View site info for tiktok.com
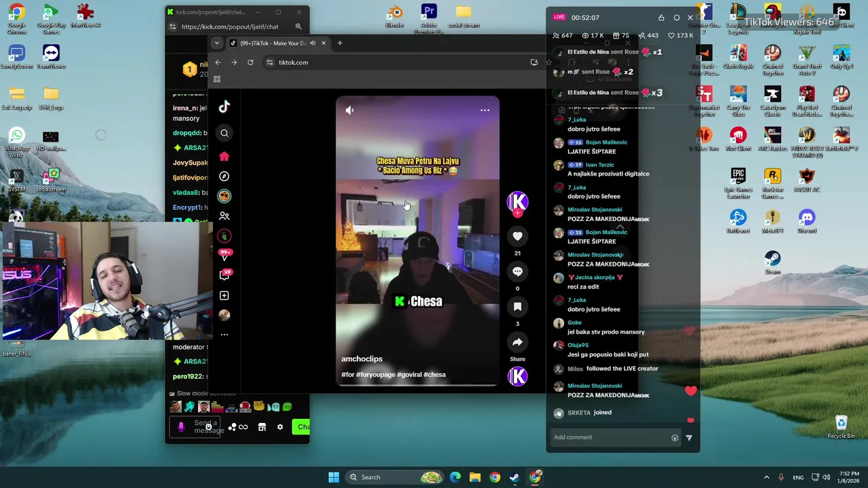868x488 pixels. (x=270, y=62)
